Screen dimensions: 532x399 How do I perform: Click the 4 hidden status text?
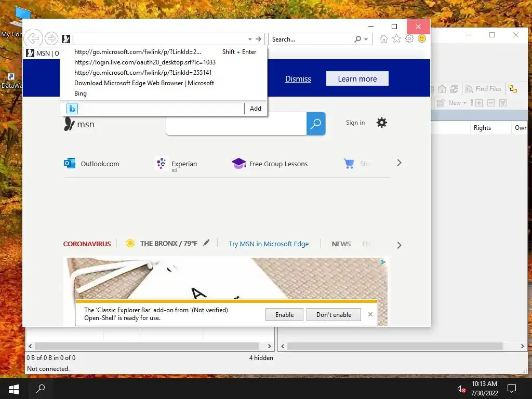pyautogui.click(x=261, y=358)
